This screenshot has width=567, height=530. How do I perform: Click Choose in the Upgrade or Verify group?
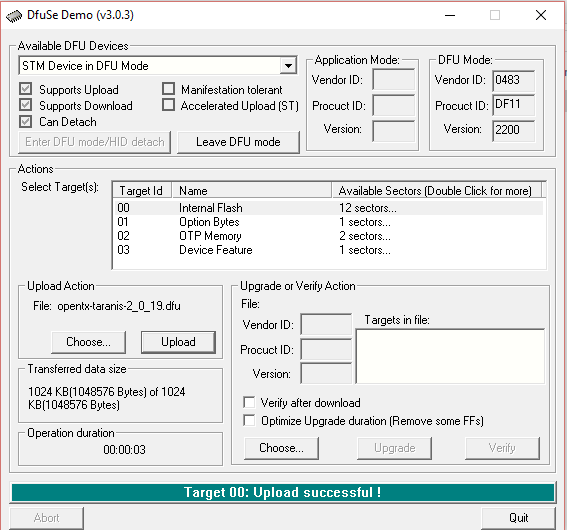tap(281, 448)
